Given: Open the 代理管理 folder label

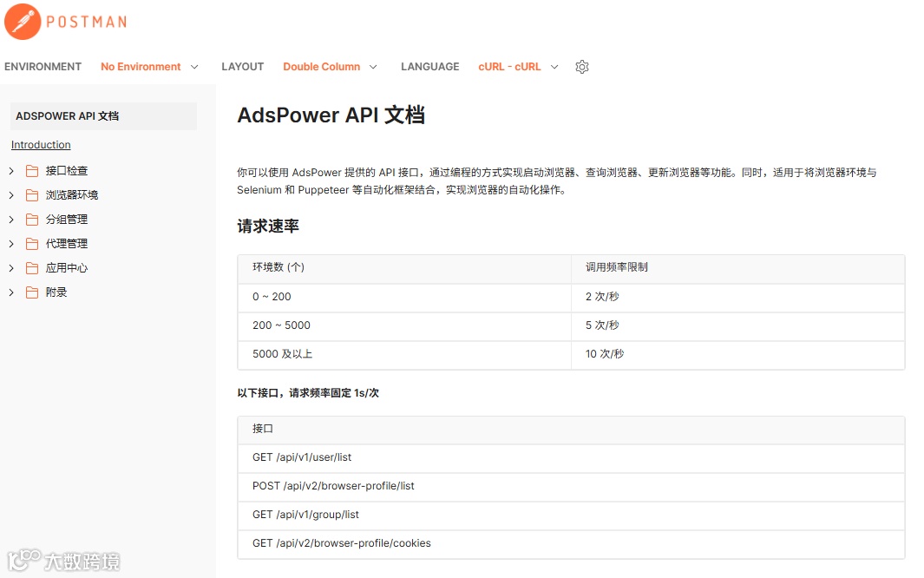Looking at the screenshot, I should pyautogui.click(x=67, y=244).
